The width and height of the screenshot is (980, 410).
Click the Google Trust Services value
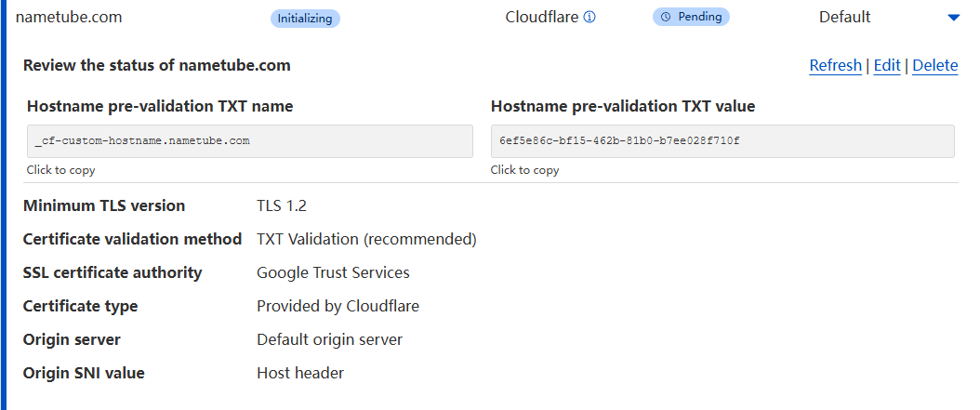click(333, 272)
